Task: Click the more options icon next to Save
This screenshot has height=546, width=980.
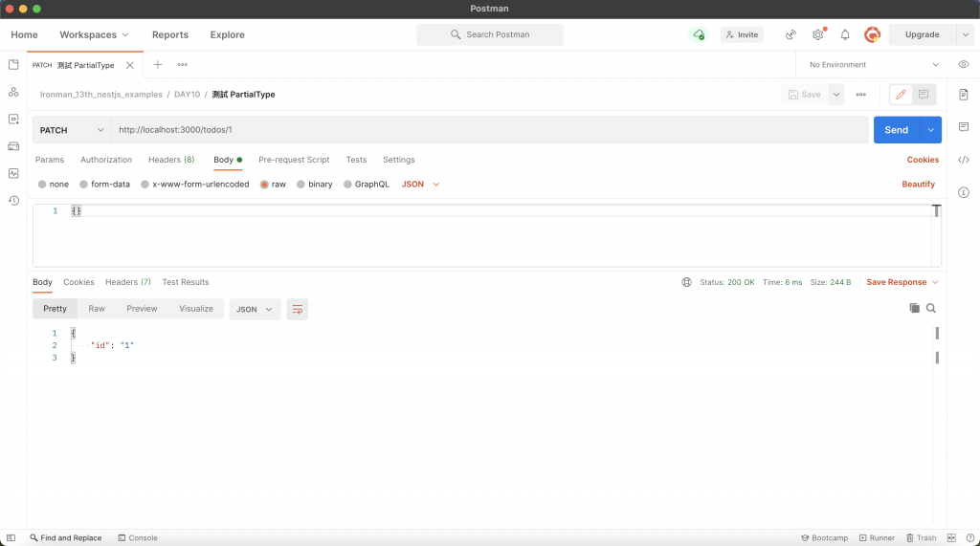Action: click(860, 95)
